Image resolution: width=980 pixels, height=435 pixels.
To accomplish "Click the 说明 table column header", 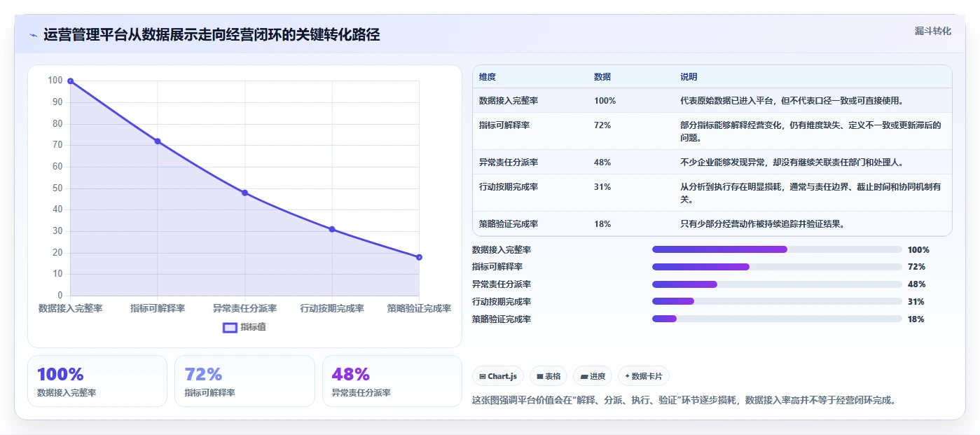I will 689,77.
